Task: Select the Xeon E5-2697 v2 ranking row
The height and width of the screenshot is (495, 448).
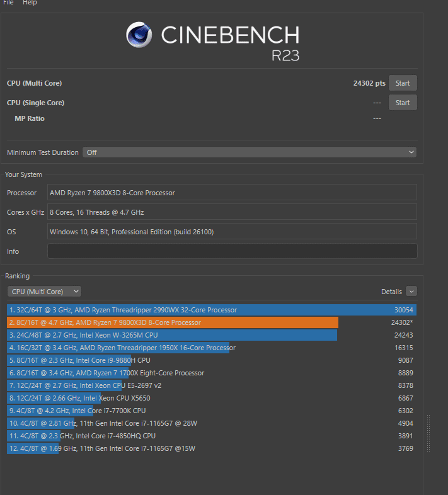Action: point(212,385)
